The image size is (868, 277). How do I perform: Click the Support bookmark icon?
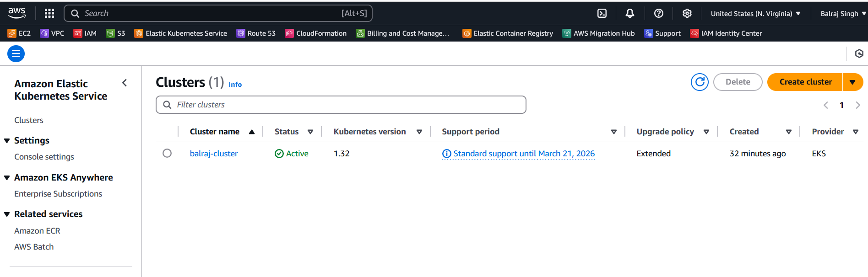649,33
